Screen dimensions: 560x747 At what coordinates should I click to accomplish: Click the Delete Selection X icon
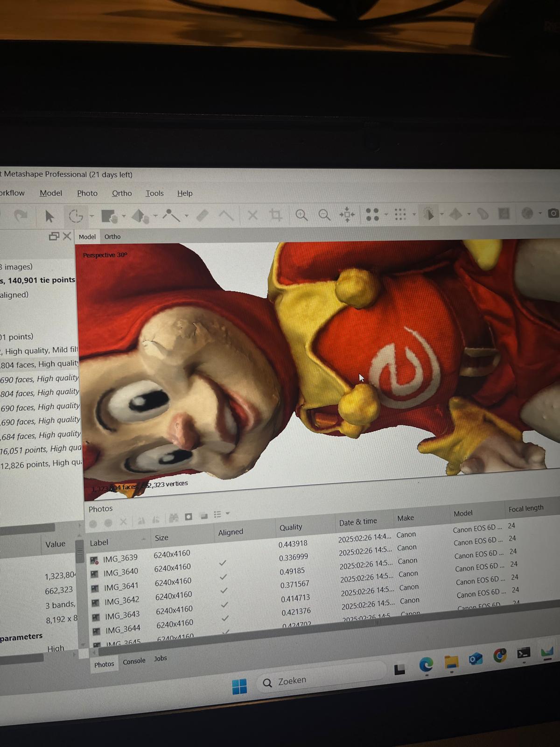252,215
